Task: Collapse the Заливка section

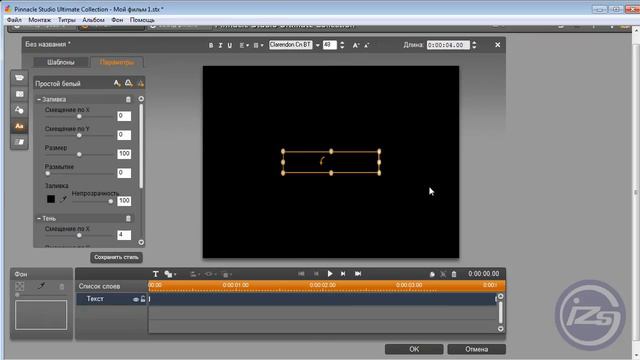Action: pos(39,99)
